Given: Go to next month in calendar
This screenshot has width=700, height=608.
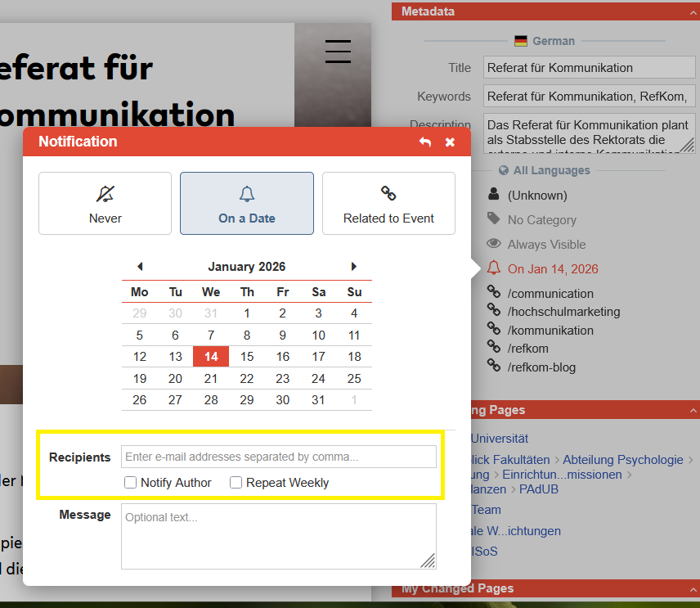Looking at the screenshot, I should pos(354,267).
